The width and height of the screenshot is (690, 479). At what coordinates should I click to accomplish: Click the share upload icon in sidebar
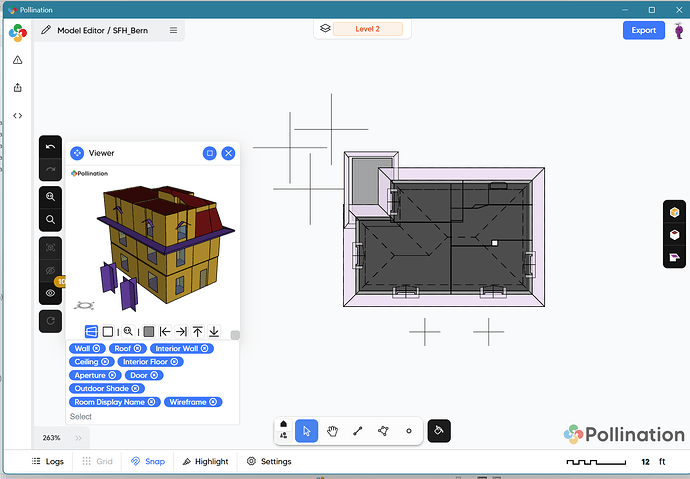tap(17, 88)
